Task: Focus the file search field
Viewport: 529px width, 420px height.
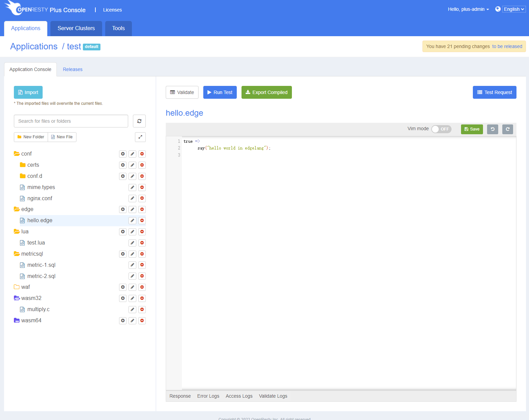Action: (71, 121)
